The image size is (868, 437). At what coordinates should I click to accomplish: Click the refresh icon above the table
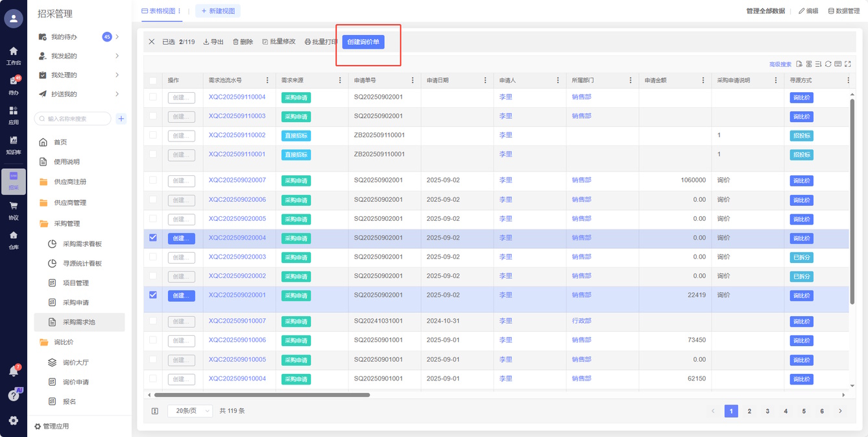[828, 64]
